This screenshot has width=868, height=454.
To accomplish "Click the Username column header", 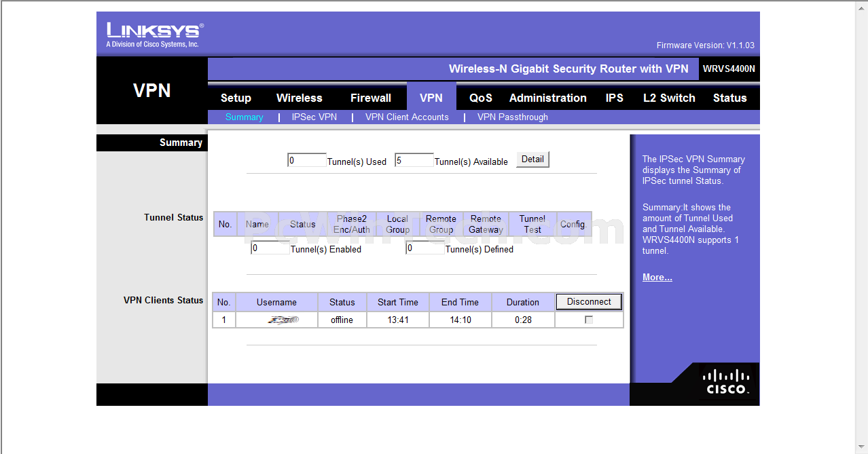I will 276,302.
